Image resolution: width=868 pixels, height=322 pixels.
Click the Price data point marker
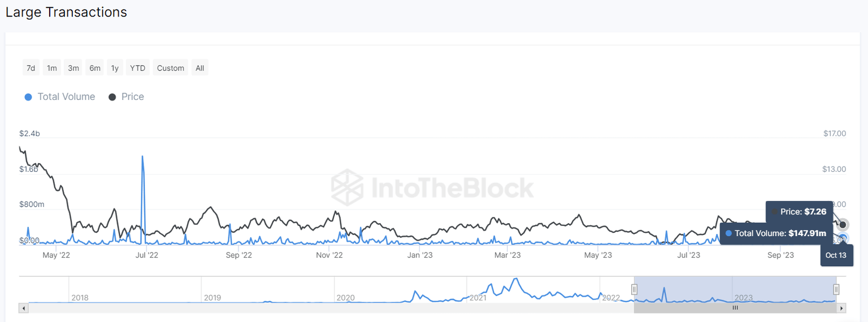tap(843, 224)
